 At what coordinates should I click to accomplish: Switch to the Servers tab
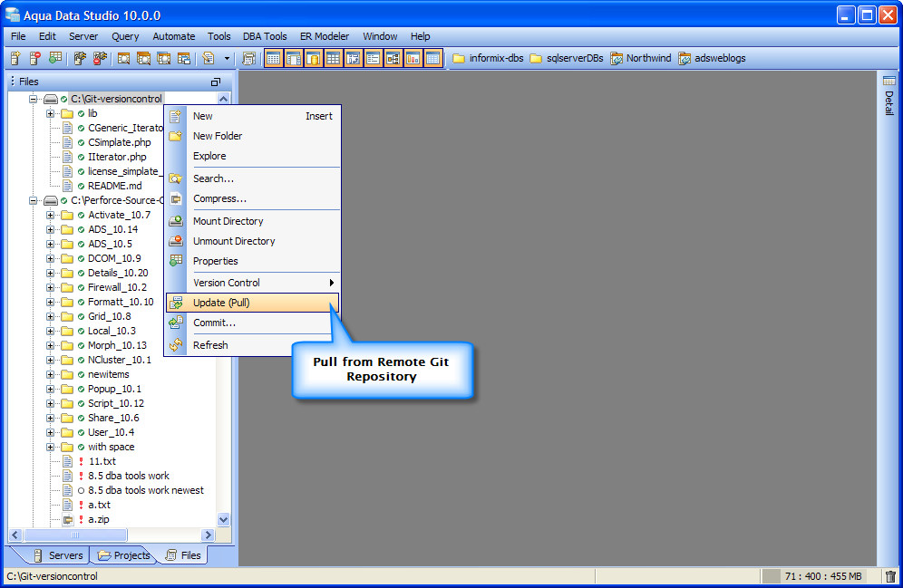click(58, 555)
